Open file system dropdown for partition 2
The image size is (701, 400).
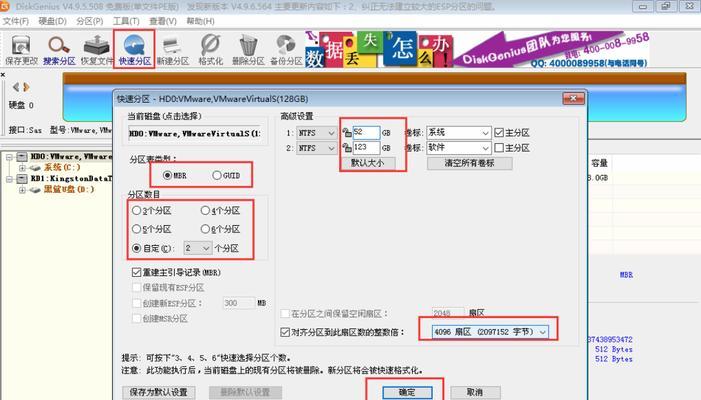coord(316,148)
